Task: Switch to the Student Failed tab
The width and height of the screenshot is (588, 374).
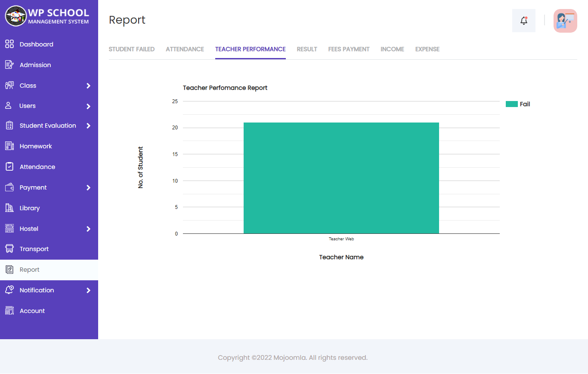Action: point(132,49)
